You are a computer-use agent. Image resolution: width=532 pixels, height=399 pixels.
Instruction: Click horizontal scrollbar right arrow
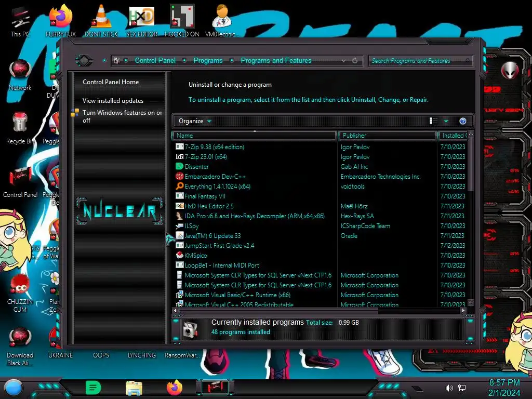click(x=463, y=310)
